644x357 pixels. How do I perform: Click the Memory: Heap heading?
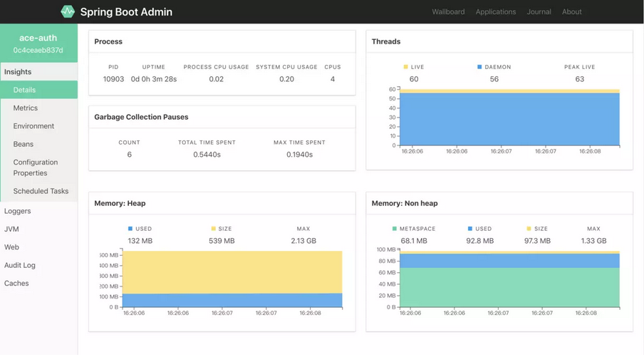[x=120, y=203]
